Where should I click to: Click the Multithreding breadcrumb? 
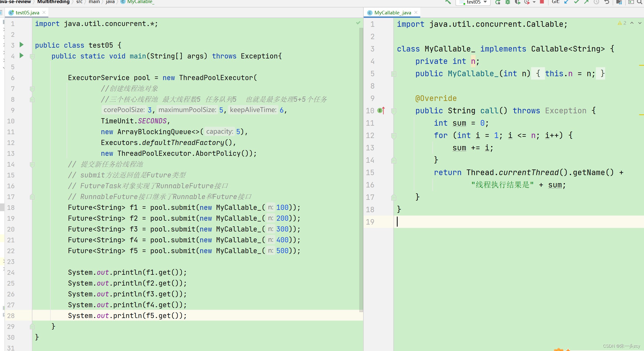point(53,2)
